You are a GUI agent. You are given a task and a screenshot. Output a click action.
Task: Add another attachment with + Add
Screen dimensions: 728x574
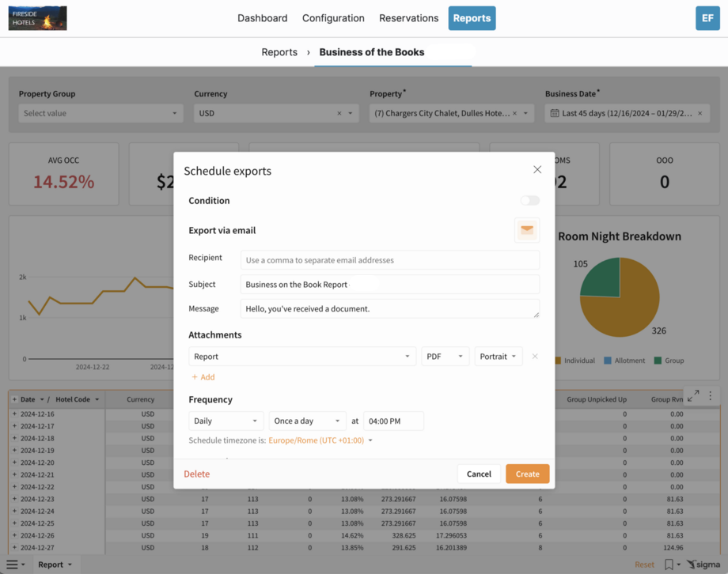coord(203,377)
